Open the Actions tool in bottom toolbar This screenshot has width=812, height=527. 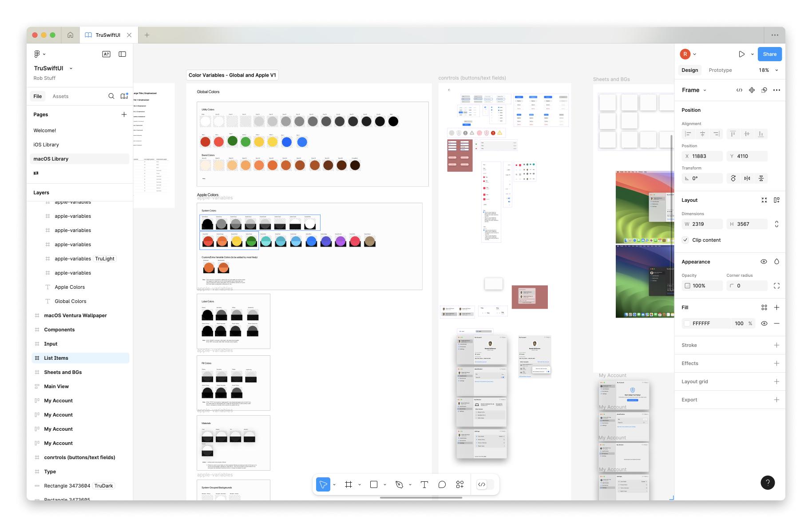460,484
